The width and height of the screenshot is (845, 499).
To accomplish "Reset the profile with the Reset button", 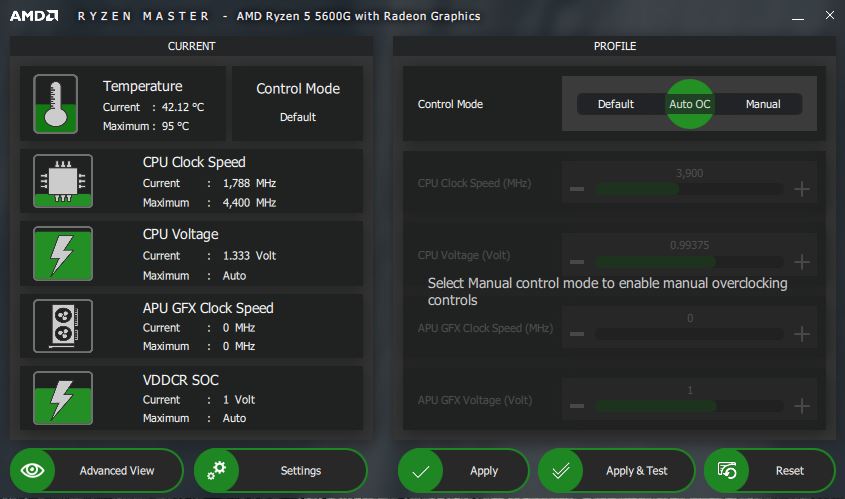I will coord(769,470).
